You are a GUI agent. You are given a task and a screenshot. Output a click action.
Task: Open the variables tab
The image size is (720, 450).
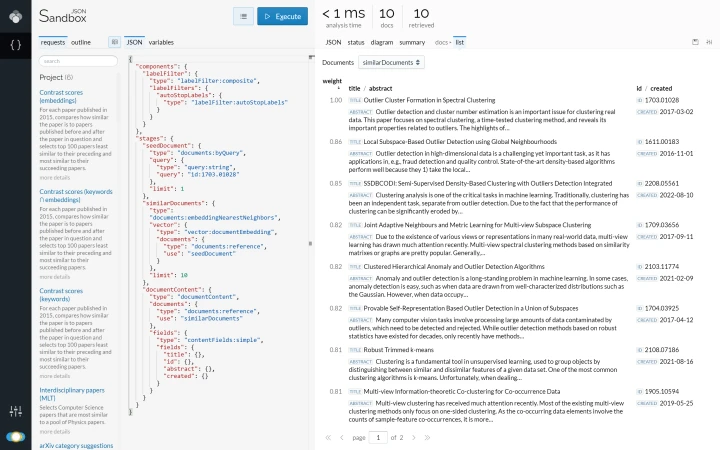tap(161, 42)
